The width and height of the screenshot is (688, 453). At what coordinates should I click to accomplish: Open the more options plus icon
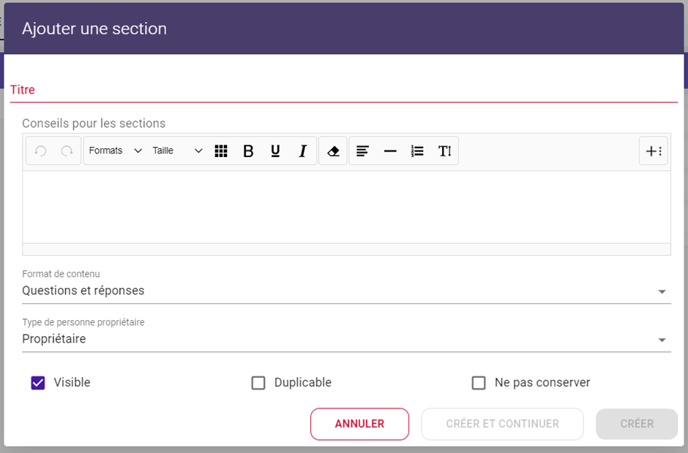coord(653,151)
